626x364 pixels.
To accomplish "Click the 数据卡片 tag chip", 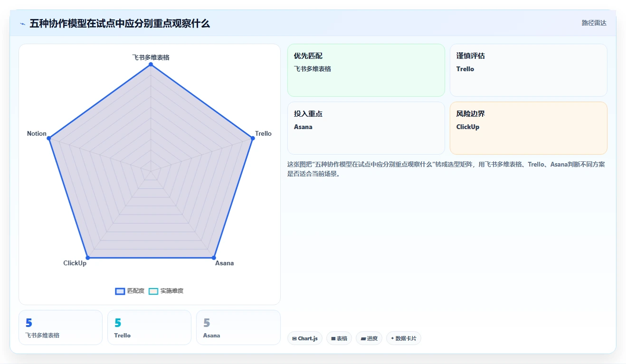I will click(404, 338).
